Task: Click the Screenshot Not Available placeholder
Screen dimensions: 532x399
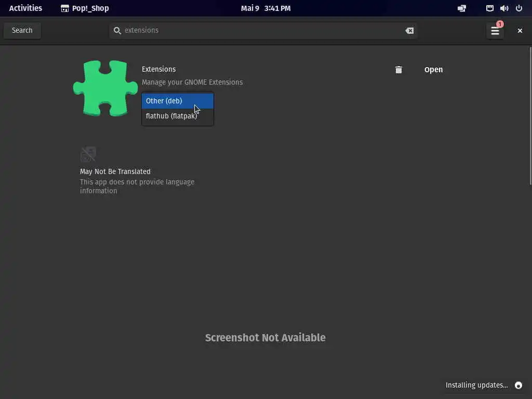Action: pos(265,338)
